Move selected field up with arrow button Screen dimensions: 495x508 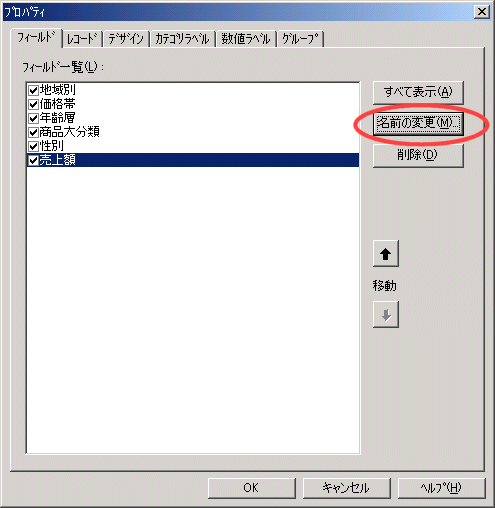tap(386, 254)
